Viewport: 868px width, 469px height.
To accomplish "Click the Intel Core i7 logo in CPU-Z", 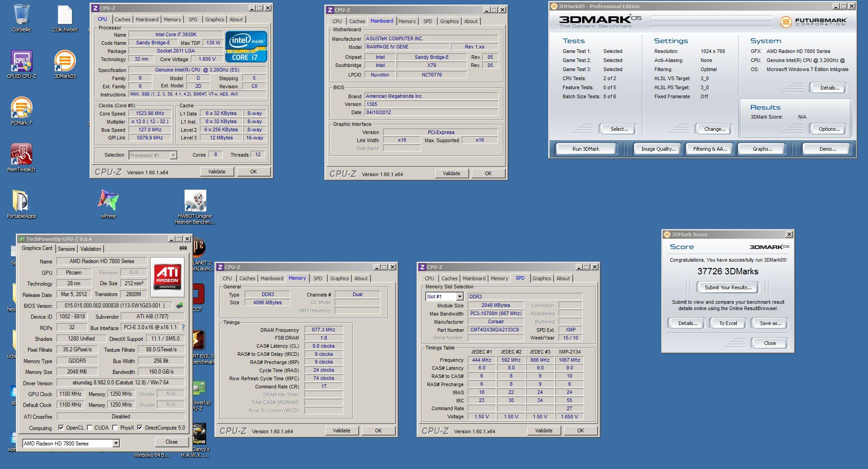I will pyautogui.click(x=246, y=47).
